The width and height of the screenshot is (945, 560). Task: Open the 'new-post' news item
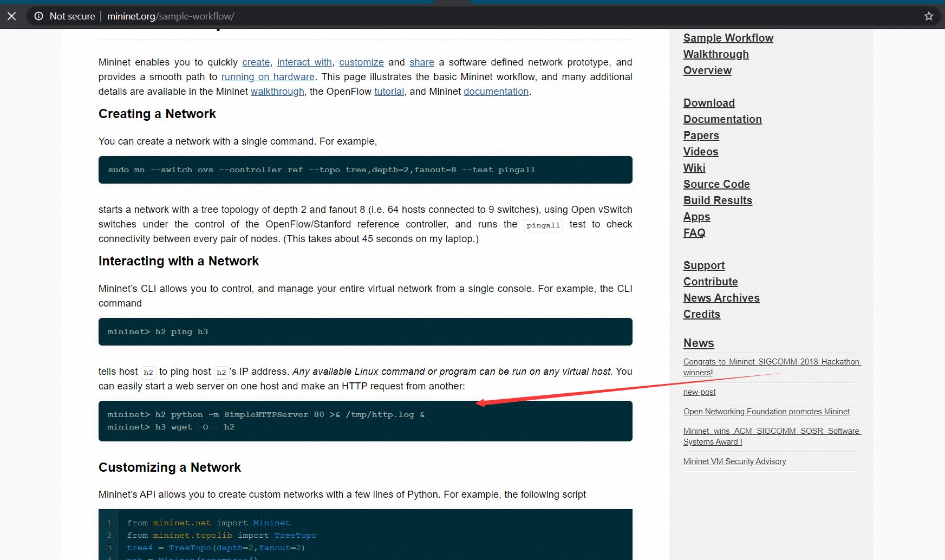coord(699,392)
